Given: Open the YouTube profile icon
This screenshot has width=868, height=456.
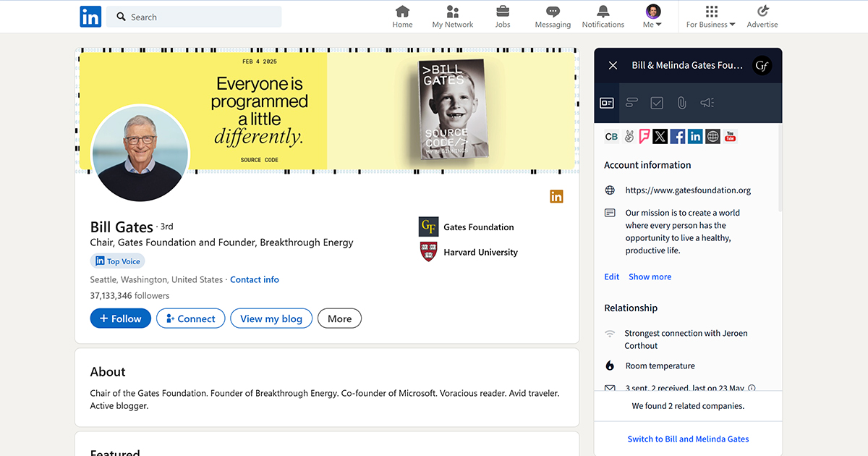Looking at the screenshot, I should 731,136.
